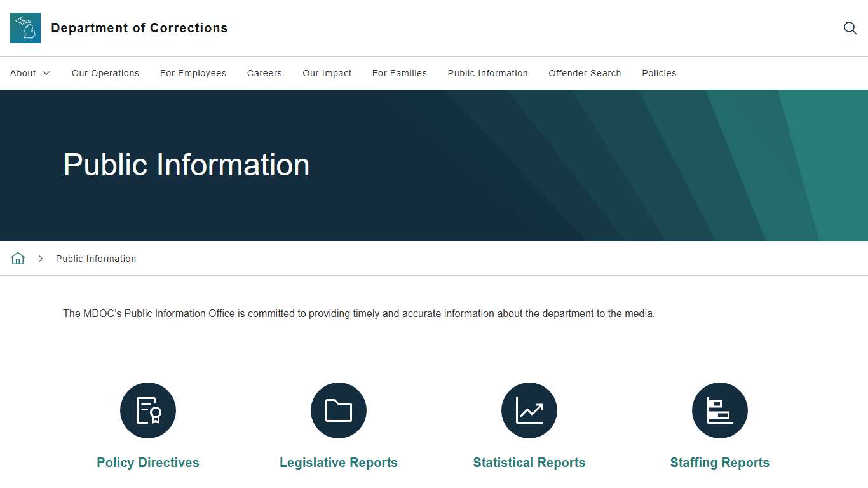Click the Policy Directives text link
868x488 pixels.
(x=148, y=463)
